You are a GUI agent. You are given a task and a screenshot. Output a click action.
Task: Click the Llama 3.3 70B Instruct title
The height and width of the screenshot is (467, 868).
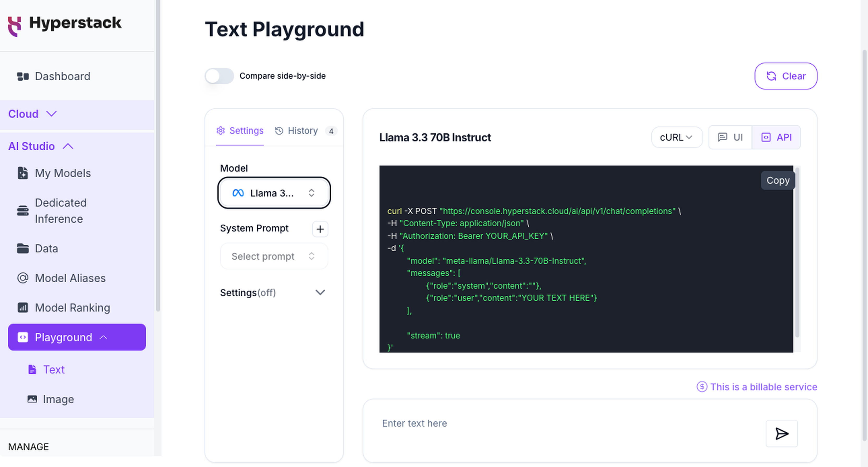(x=435, y=138)
